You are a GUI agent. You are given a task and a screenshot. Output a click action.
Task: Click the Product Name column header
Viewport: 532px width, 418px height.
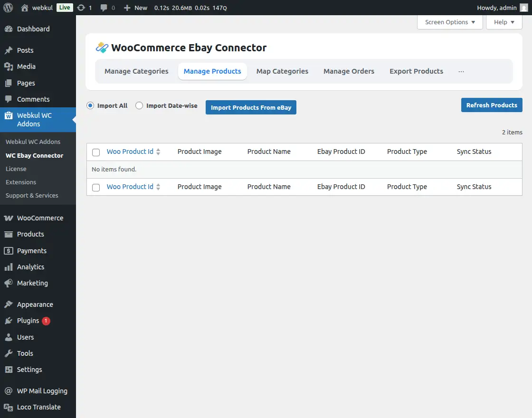[x=269, y=152]
